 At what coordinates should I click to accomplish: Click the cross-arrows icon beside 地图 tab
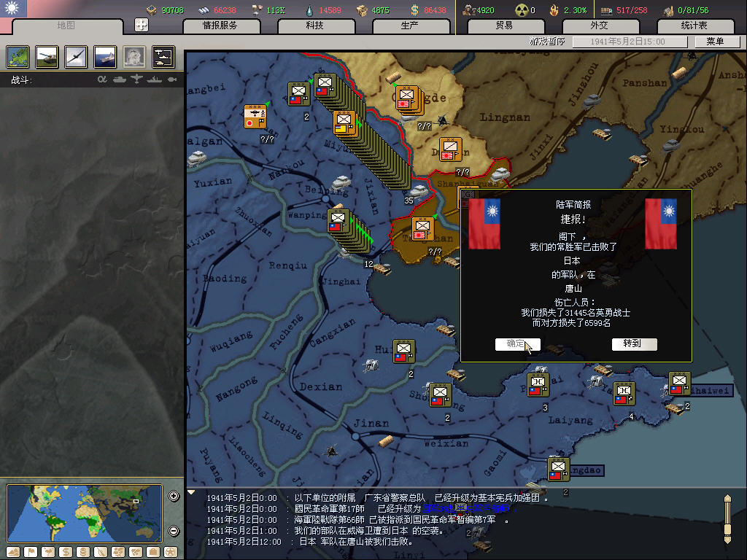coord(142,25)
